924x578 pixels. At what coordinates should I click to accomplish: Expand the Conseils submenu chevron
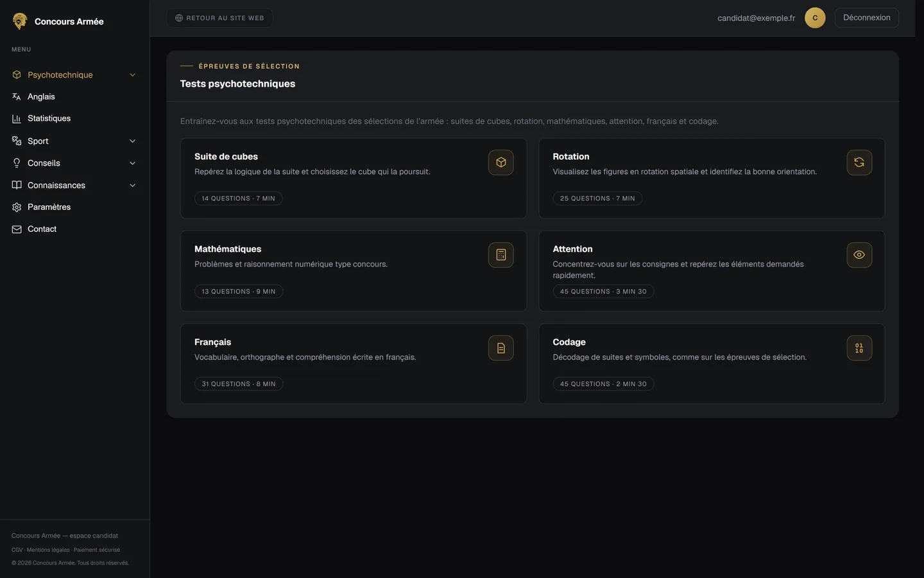click(133, 163)
